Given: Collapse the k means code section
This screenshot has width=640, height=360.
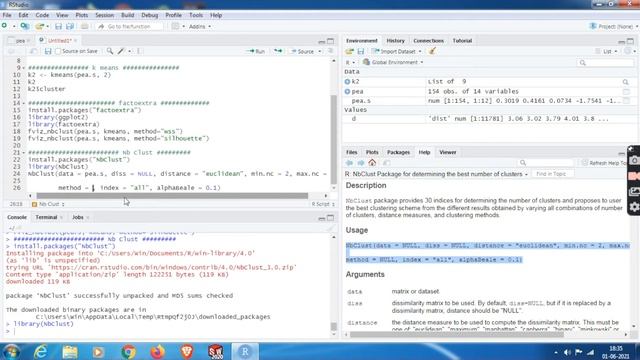Looking at the screenshot, I should (x=23, y=68).
